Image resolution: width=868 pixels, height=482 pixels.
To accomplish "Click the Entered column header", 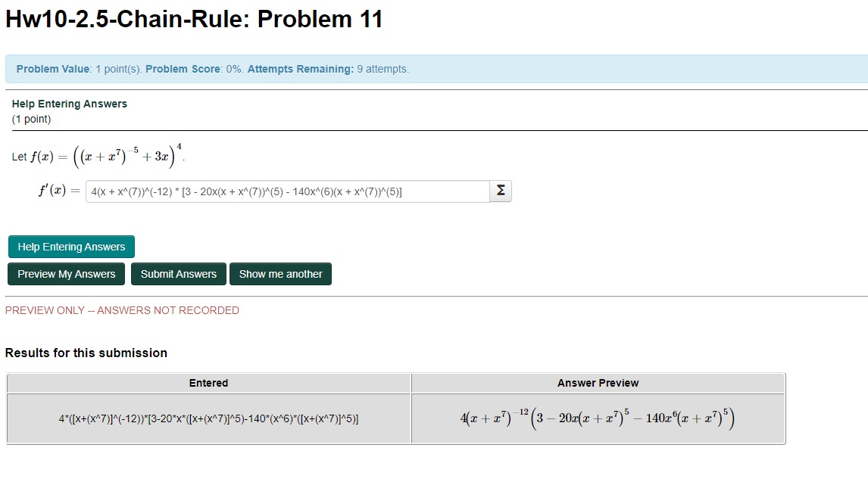I will 208,383.
